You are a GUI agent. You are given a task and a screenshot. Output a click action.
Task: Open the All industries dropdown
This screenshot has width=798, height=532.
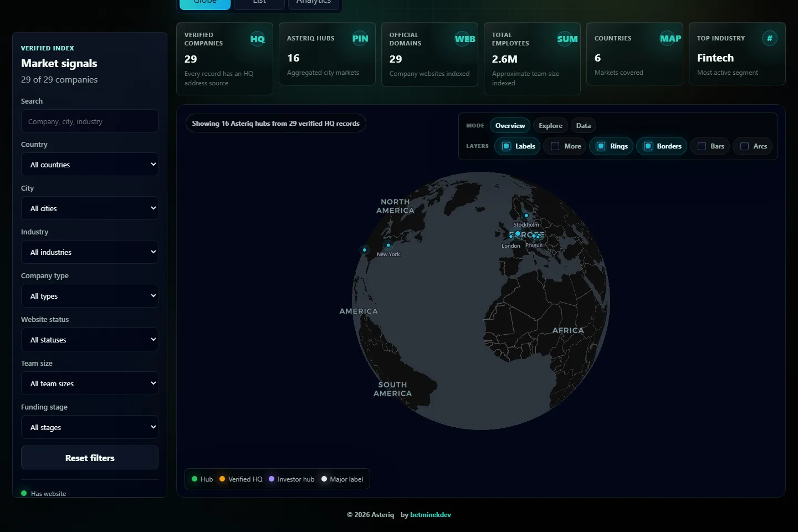click(90, 252)
